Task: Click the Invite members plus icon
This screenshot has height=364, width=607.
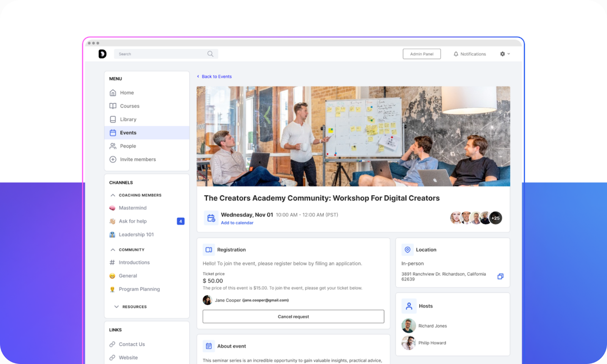Action: [113, 159]
